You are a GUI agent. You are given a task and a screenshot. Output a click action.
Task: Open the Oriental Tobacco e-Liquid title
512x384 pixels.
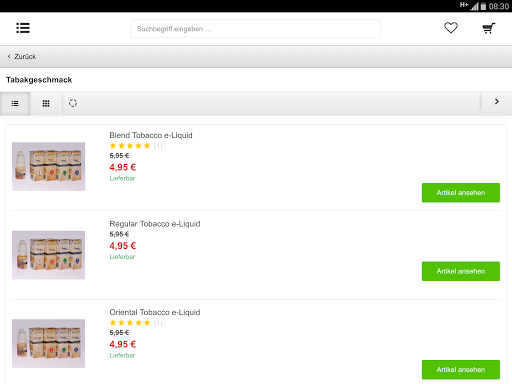155,312
